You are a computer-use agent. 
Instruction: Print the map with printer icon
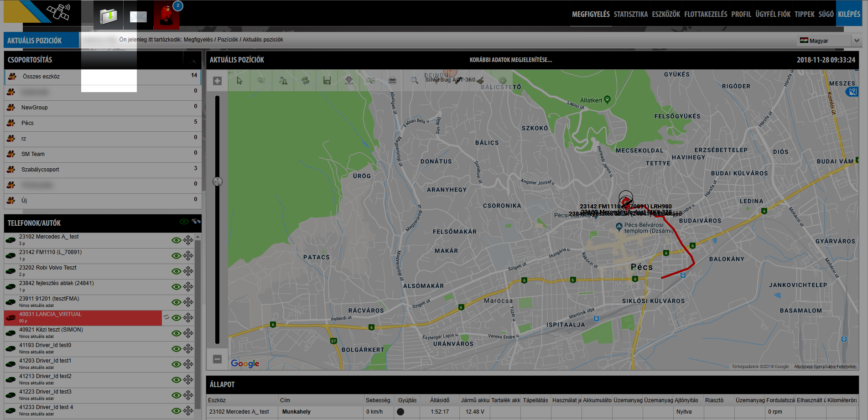tap(392, 81)
